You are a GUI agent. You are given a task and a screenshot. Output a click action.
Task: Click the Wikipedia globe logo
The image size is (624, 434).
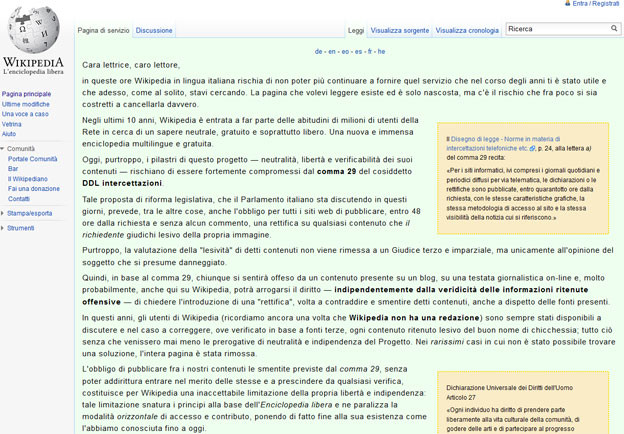tap(33, 30)
